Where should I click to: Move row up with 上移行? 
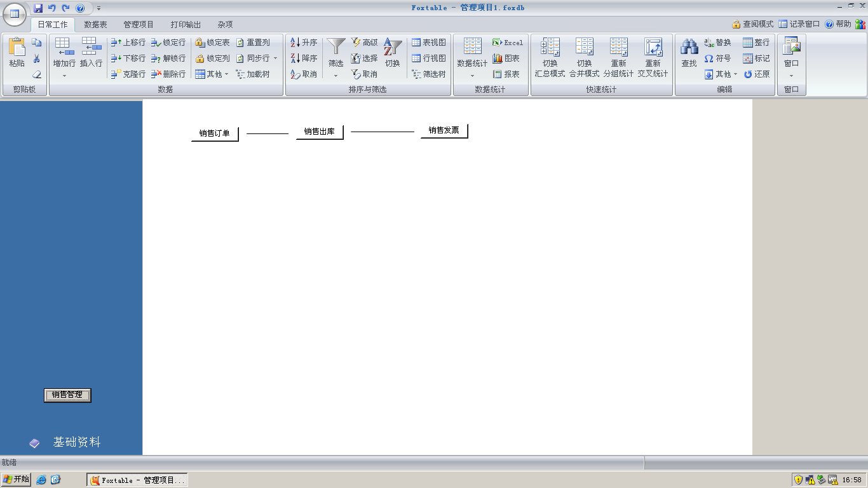128,43
